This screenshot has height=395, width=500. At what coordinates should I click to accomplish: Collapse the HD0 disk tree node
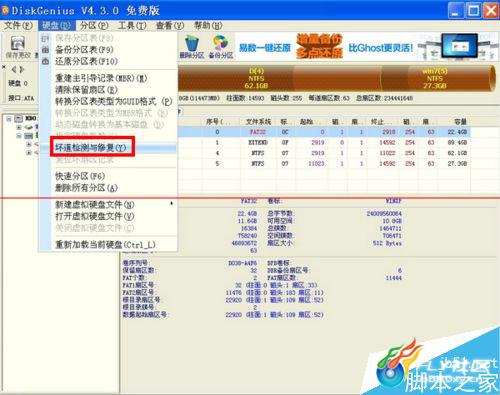(x=9, y=118)
